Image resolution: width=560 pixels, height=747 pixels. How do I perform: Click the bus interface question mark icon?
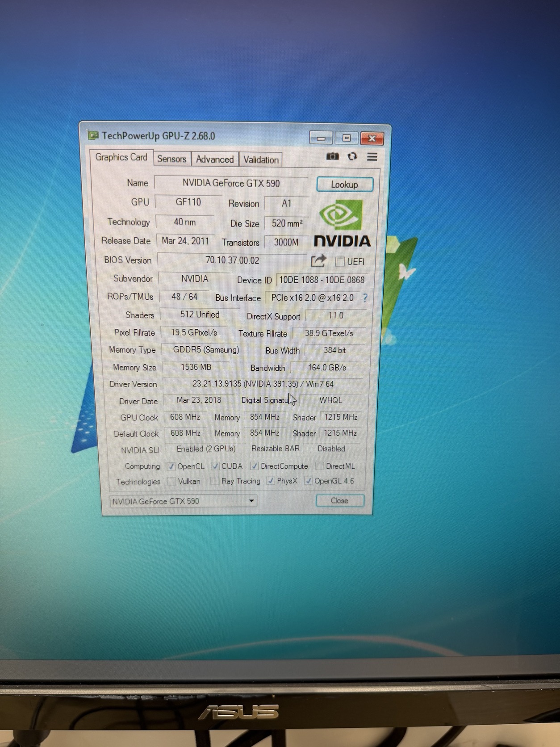(x=365, y=298)
